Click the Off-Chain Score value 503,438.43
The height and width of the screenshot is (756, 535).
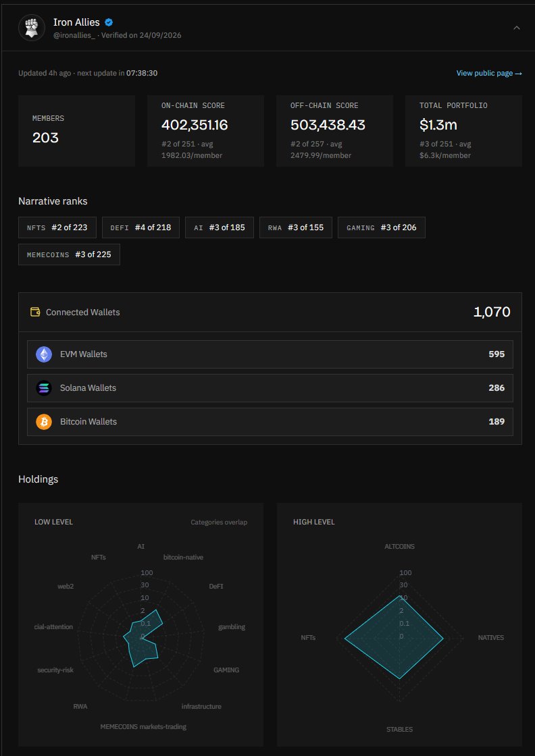(x=328, y=126)
